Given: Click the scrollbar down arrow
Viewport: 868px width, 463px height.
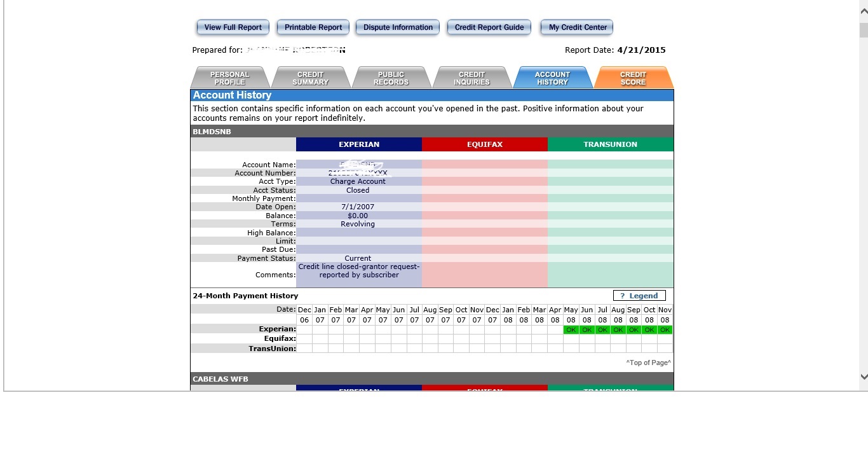Looking at the screenshot, I should (x=864, y=377).
